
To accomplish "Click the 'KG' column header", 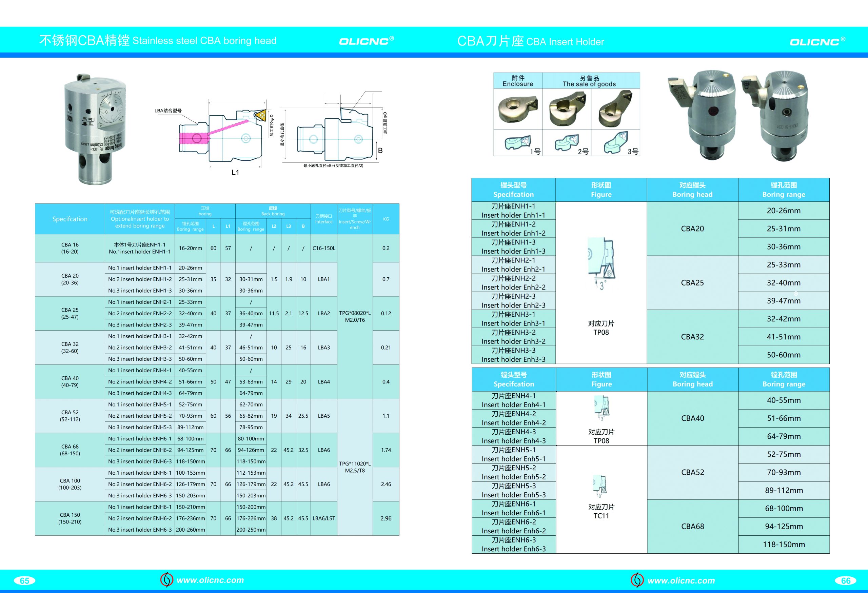I will tap(386, 219).
